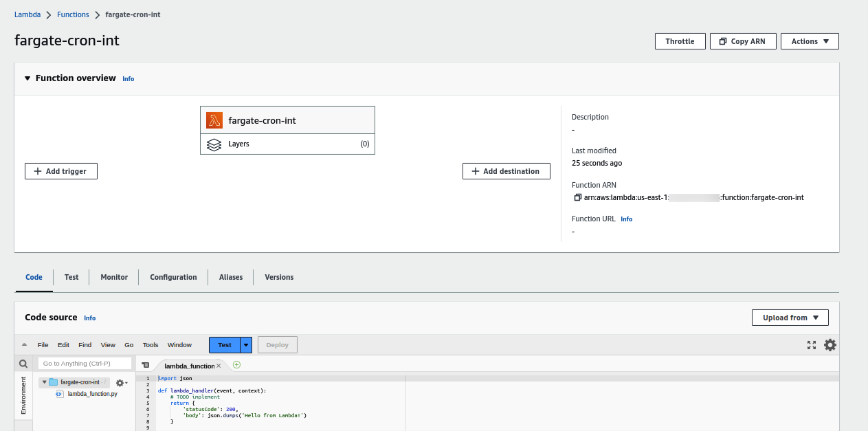The height and width of the screenshot is (431, 868).
Task: Toggle fullscreen mode for code editor
Action: coord(812,345)
